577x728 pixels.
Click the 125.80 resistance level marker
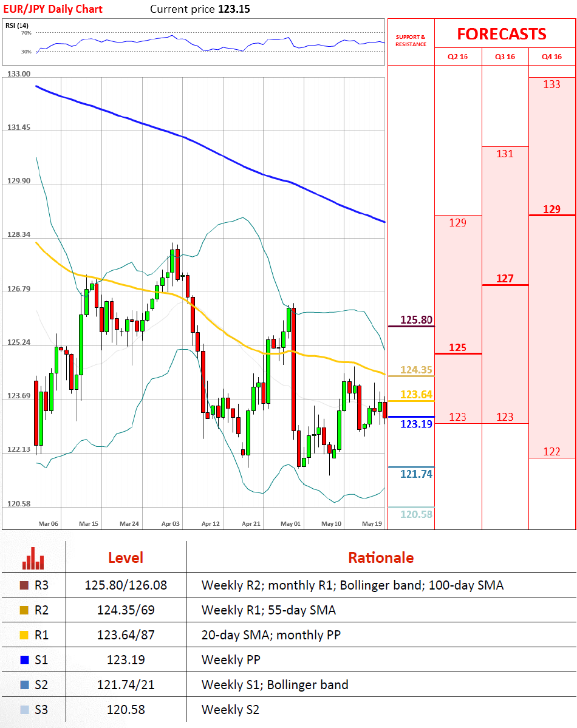click(416, 320)
